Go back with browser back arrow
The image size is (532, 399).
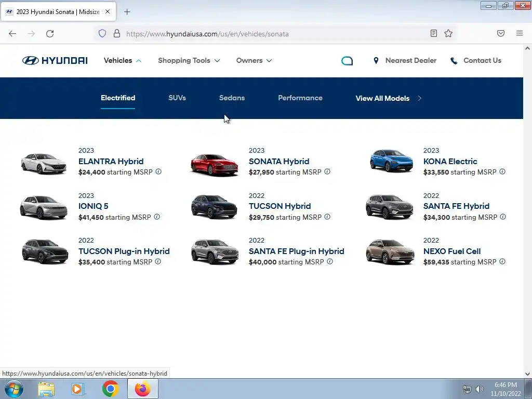[x=12, y=34]
